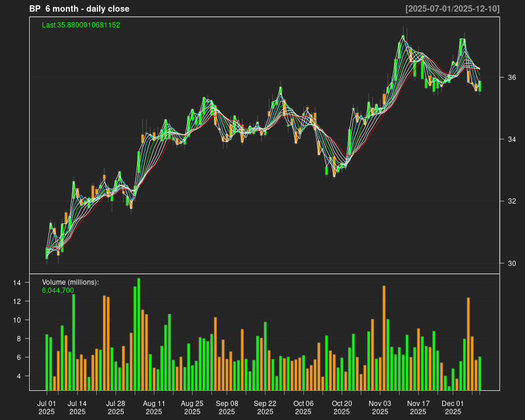Click the green 'Last 35.88' price label
Screen dimensions: 525x420
pyautogui.click(x=81, y=25)
